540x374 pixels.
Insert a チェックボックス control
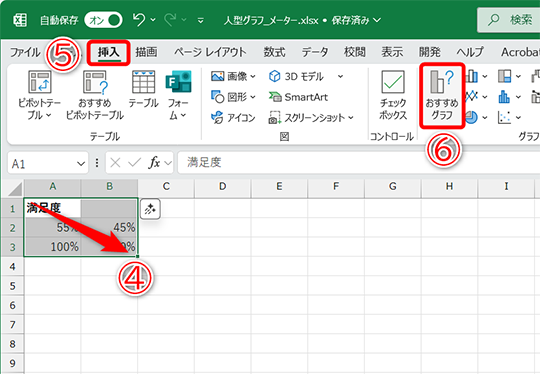pos(393,95)
